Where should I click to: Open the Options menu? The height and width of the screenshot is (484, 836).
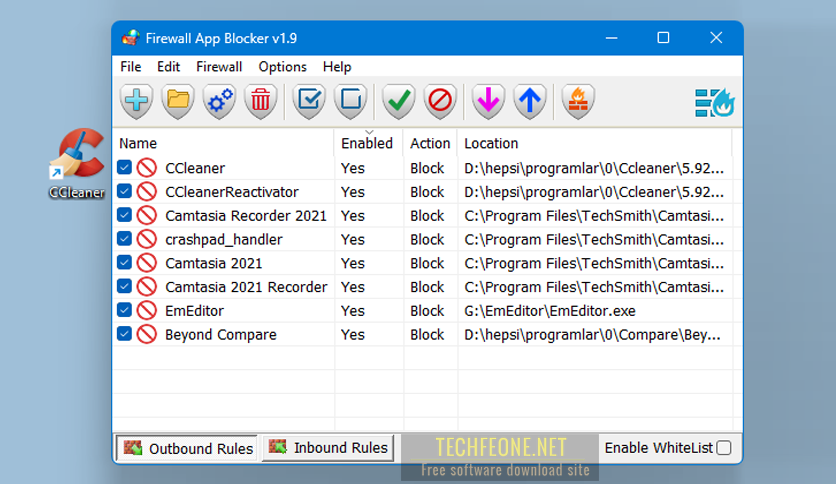pos(283,67)
